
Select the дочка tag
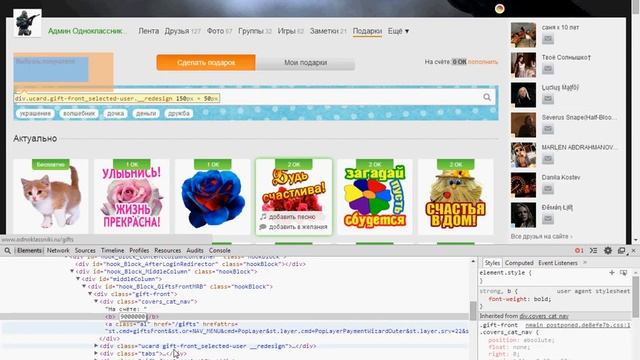[x=116, y=113]
